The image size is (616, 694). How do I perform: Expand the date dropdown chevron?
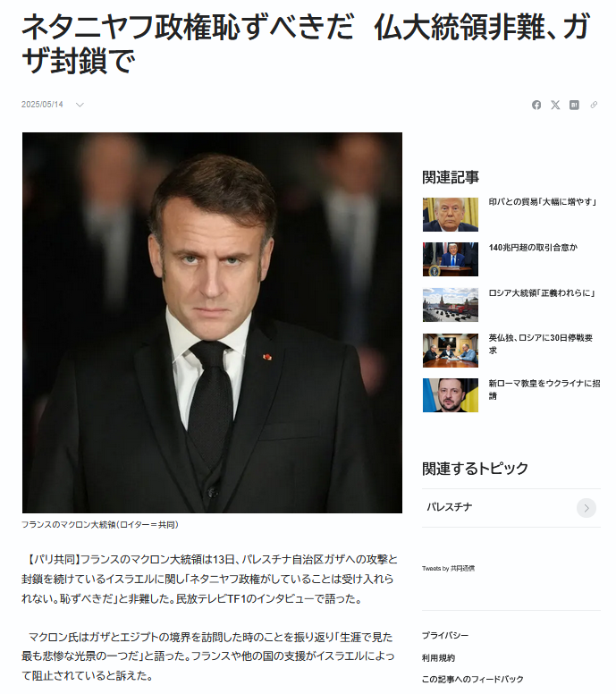click(x=80, y=105)
